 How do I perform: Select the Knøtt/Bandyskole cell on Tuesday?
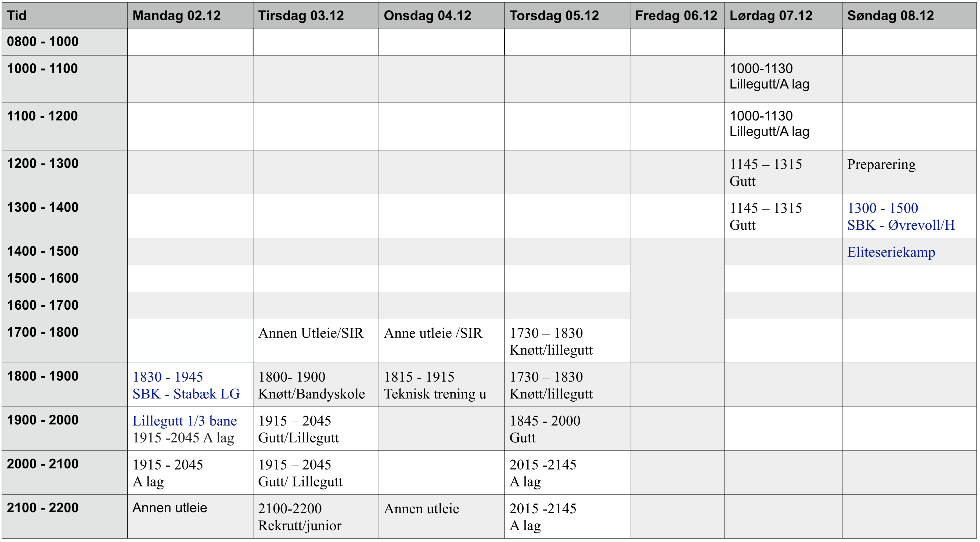[x=311, y=394]
